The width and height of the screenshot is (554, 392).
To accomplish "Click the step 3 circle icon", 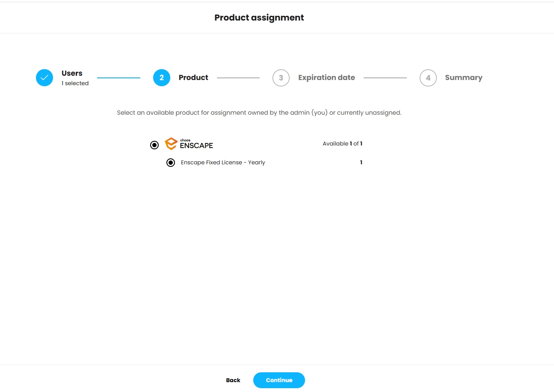I will click(x=281, y=78).
